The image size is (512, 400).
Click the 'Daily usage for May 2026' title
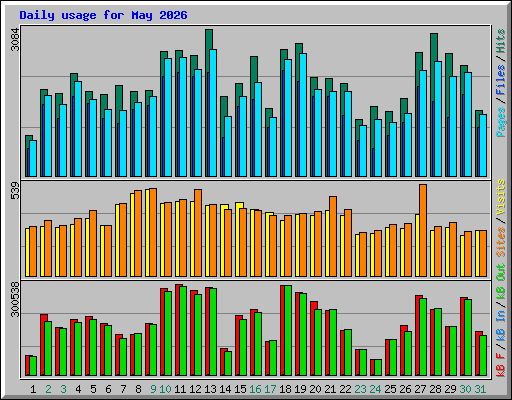pos(103,15)
